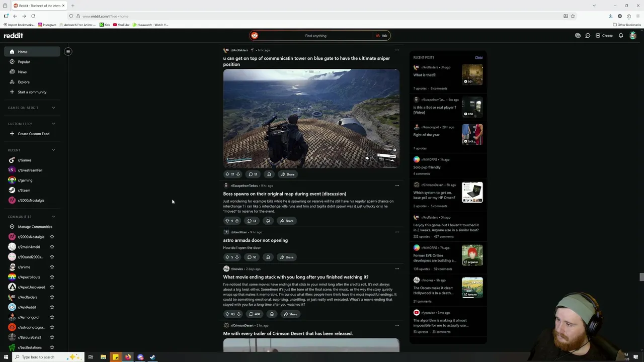The width and height of the screenshot is (644, 362).
Task: Bookmark this page with the star icon
Action: click(x=573, y=16)
